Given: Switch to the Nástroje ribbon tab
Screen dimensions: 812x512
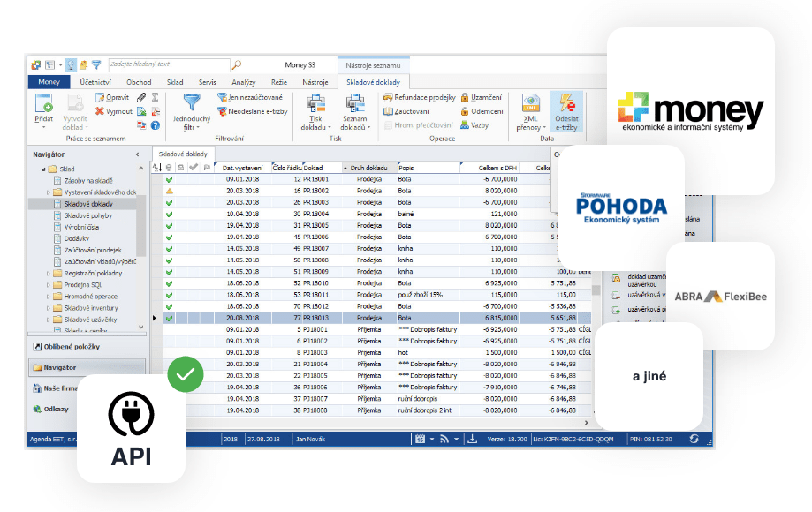Looking at the screenshot, I should point(315,82).
